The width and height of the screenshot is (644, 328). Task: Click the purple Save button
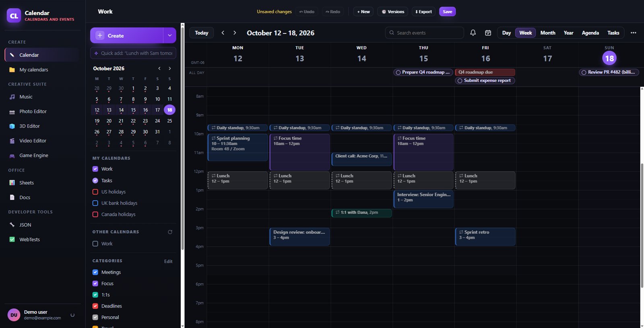point(447,12)
